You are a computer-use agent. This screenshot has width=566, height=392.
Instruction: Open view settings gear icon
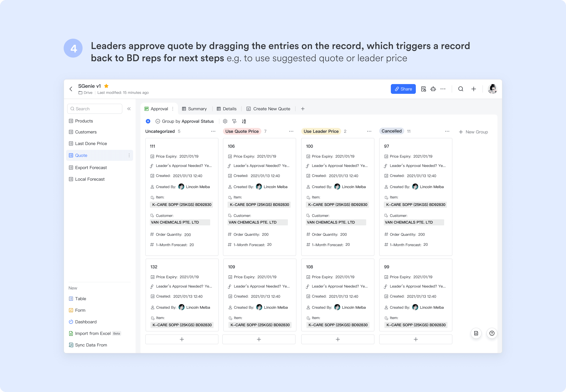[225, 121]
